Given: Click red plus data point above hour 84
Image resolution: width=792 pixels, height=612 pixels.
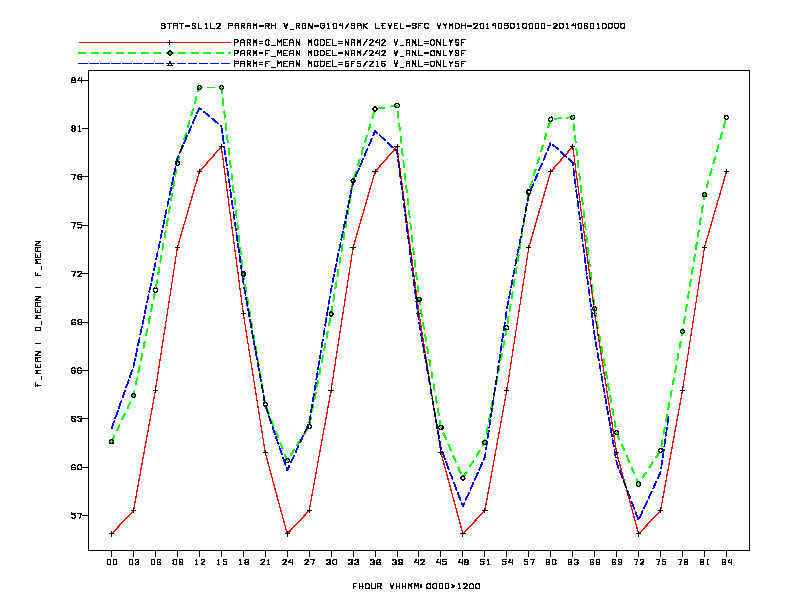Looking at the screenshot, I should 726,172.
